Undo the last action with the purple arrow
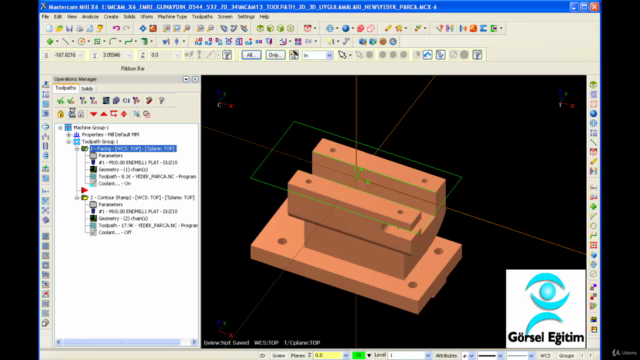Viewport: 640px width, 360px height. tap(116, 28)
